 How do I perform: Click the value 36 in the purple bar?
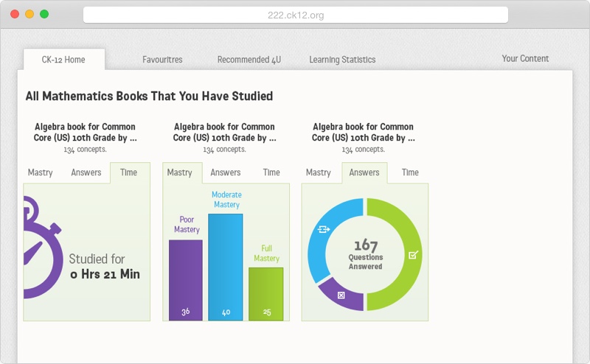point(186,312)
